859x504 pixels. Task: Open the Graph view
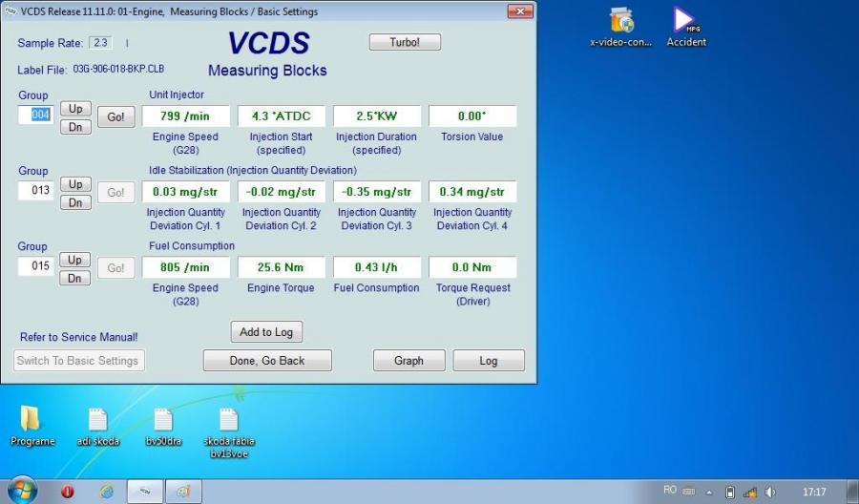coord(409,360)
